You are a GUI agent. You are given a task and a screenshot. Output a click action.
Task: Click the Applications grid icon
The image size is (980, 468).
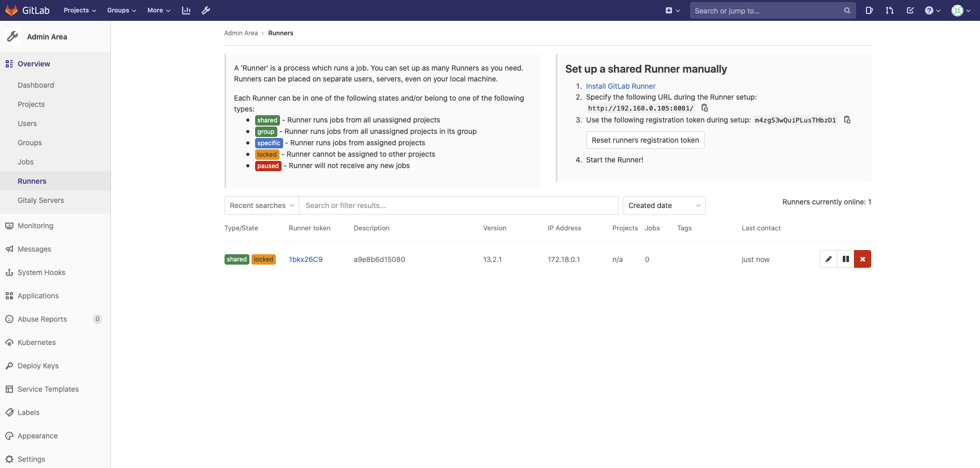(x=9, y=296)
